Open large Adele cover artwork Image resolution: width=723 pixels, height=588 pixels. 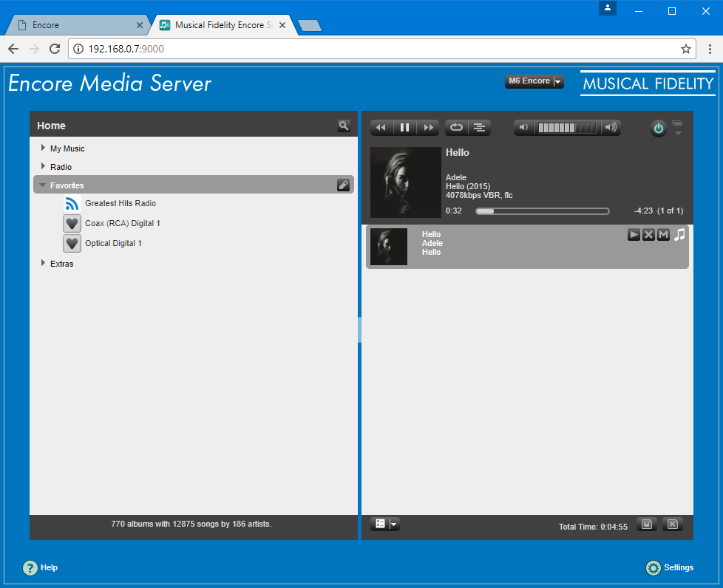(x=406, y=182)
